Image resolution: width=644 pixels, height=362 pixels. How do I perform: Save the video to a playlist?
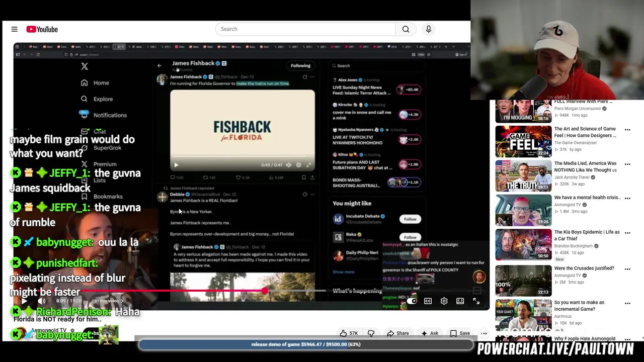point(460,333)
